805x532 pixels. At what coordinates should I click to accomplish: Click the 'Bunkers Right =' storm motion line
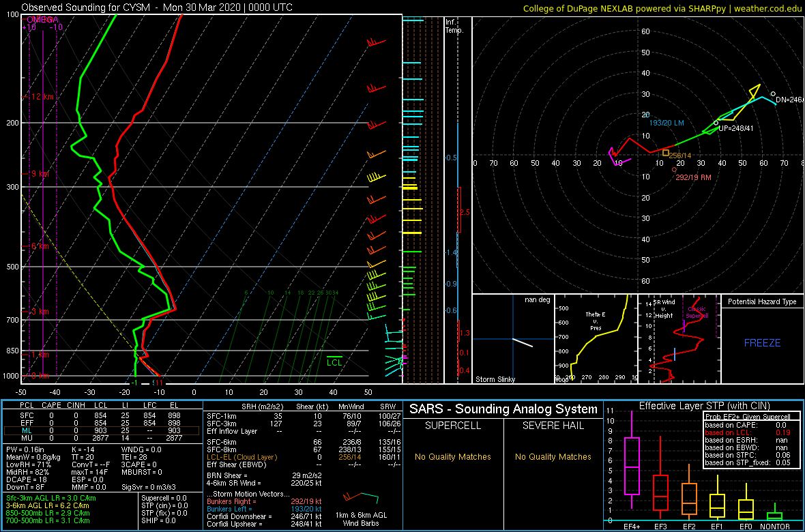click(264, 501)
